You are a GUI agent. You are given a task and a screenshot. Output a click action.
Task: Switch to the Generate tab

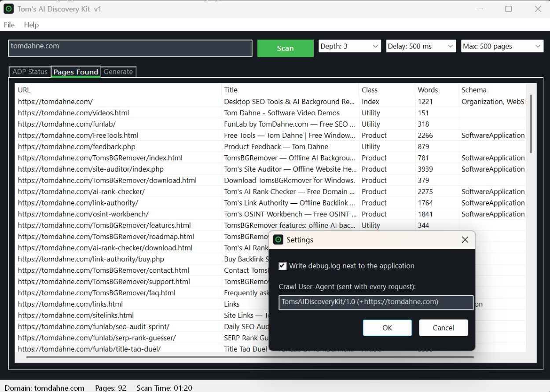click(118, 72)
